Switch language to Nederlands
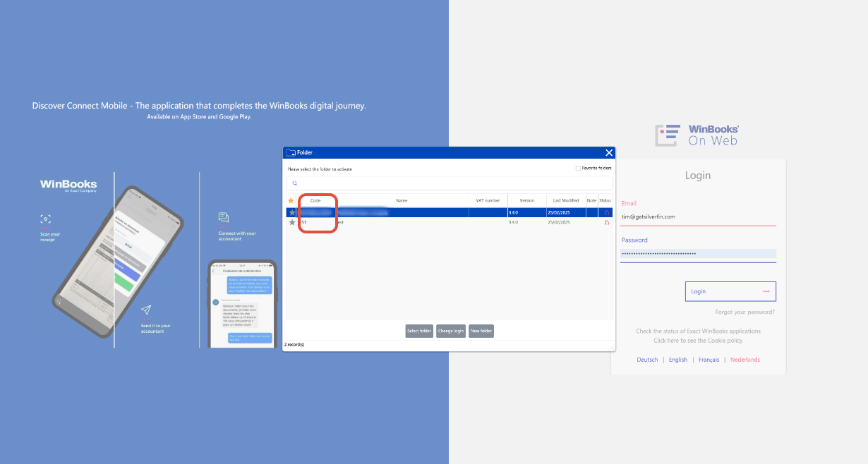 [x=745, y=360]
